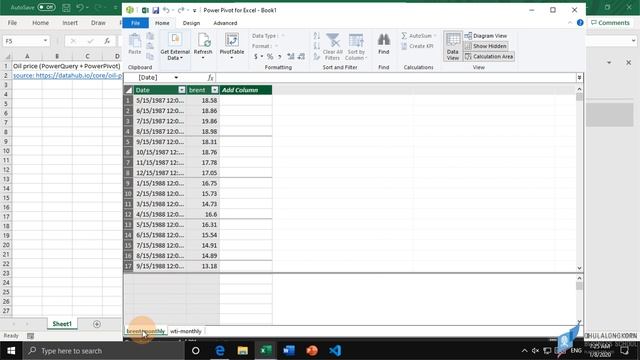This screenshot has height=360, width=640.
Task: Open File Explorer from the taskbar
Action: pyautogui.click(x=243, y=351)
